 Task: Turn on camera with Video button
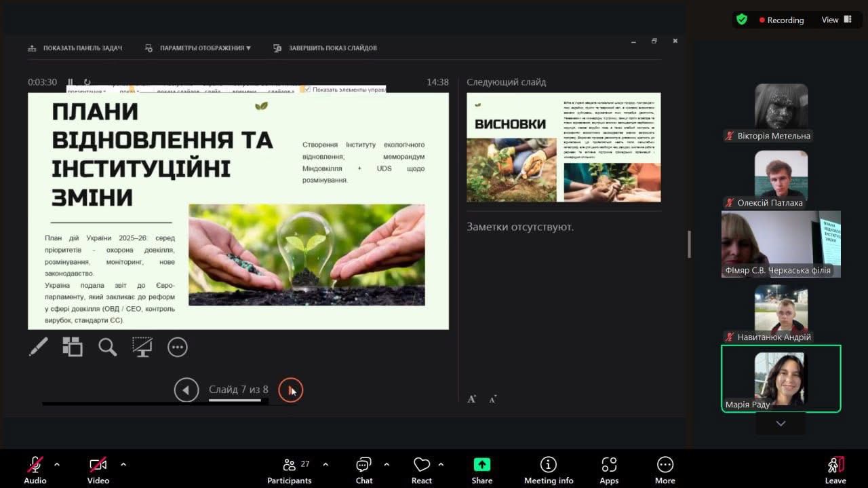point(98,470)
